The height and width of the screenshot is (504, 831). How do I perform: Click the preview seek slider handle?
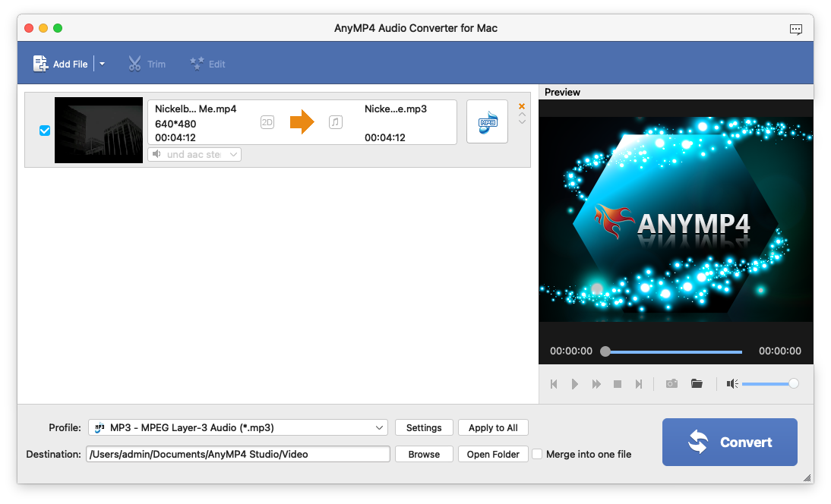[x=605, y=351]
